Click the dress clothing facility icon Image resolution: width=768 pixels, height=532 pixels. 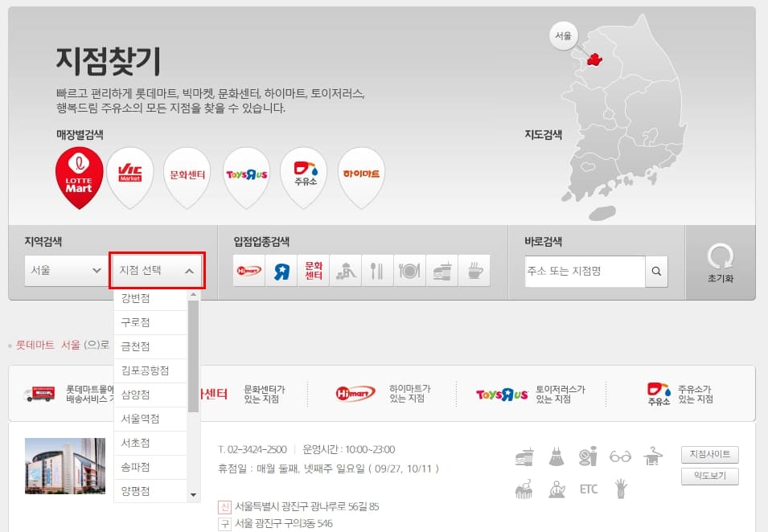pyautogui.click(x=556, y=457)
